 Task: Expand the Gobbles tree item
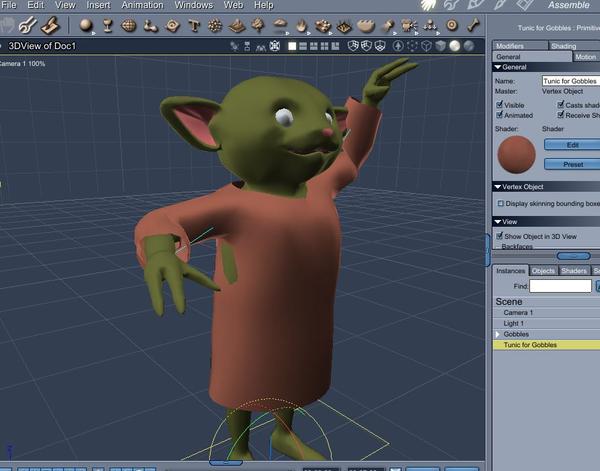[x=497, y=334]
